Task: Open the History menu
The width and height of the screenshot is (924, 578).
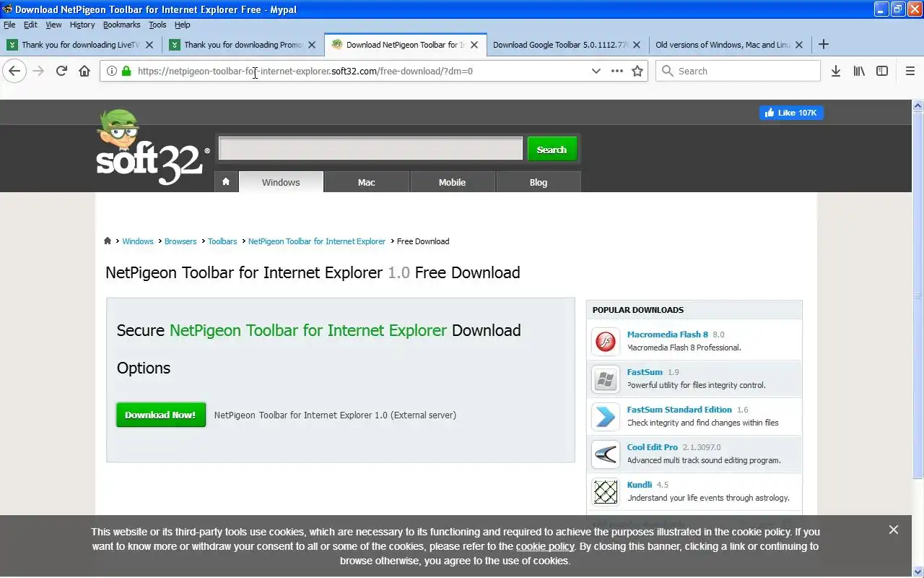Action: pyautogui.click(x=82, y=25)
